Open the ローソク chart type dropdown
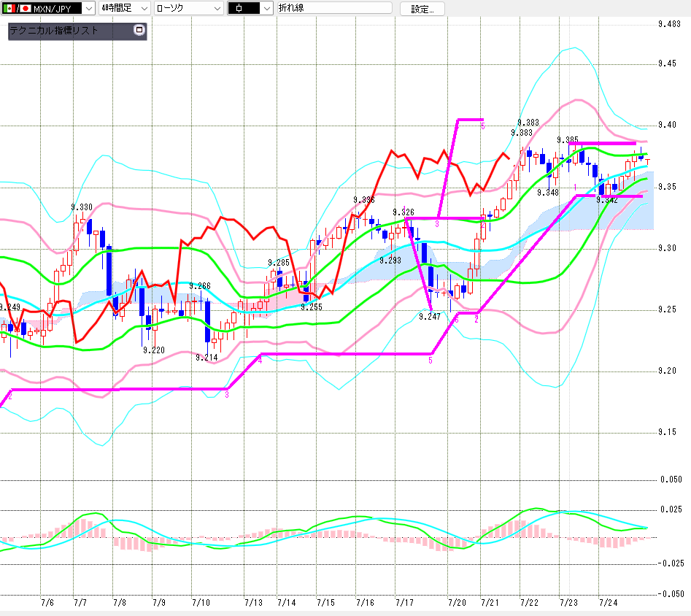 (188, 8)
